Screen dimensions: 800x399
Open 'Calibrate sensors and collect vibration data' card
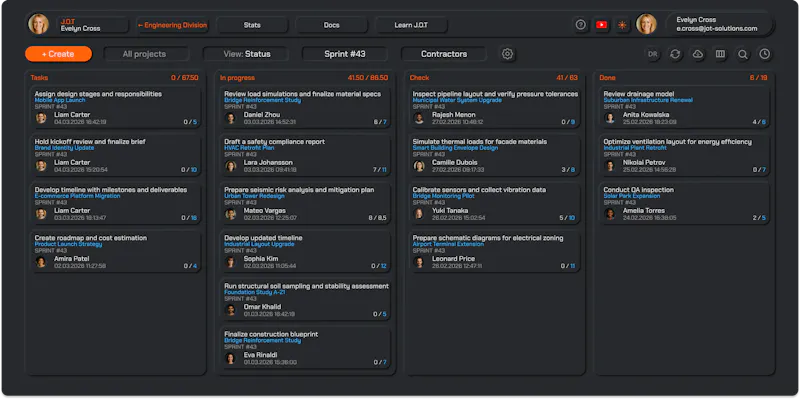[x=494, y=204]
